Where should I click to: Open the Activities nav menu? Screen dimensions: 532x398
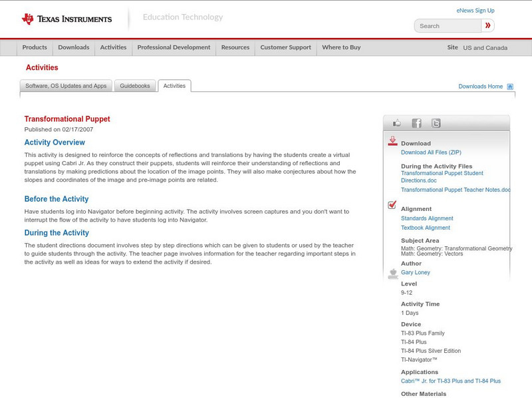(113, 47)
